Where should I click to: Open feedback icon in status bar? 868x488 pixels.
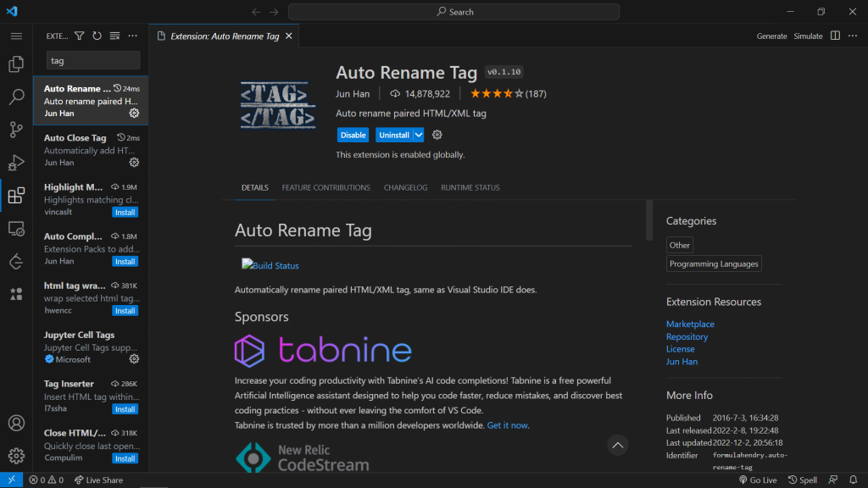(833, 480)
